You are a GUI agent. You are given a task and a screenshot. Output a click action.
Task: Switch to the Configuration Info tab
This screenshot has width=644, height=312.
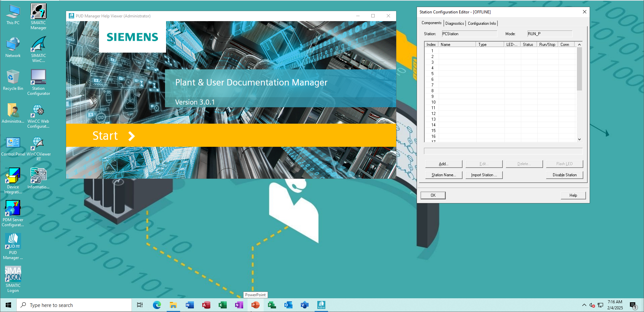(482, 23)
